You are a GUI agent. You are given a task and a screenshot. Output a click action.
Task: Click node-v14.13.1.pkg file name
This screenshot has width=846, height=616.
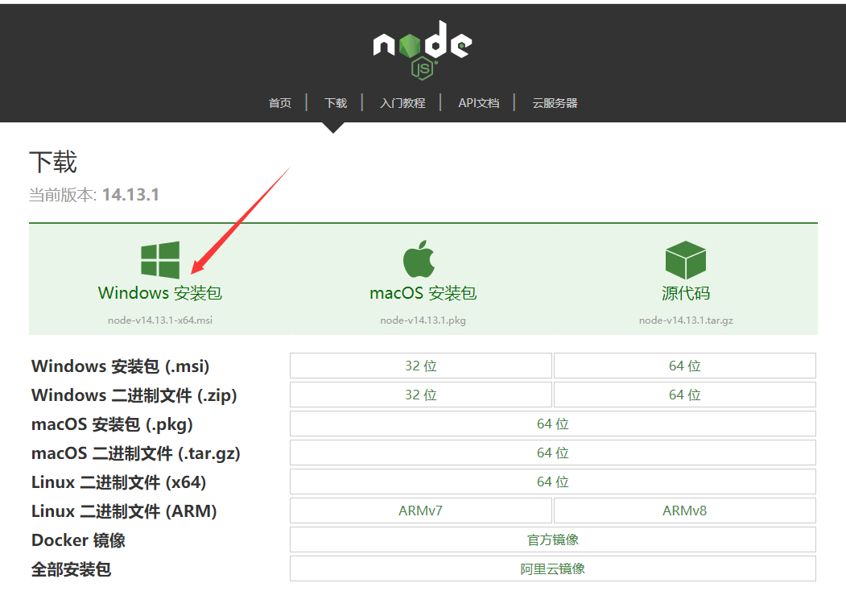pos(423,320)
